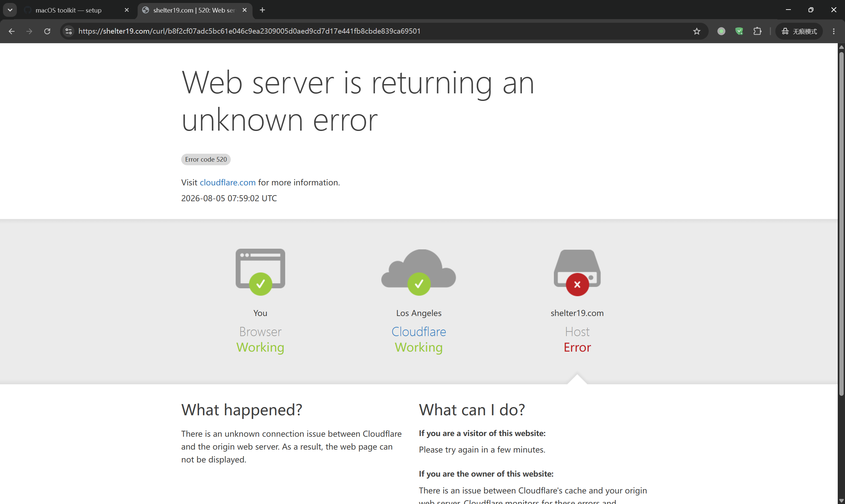The height and width of the screenshot is (504, 845).
Task: Open the Extensions puzzle-piece menu
Action: pyautogui.click(x=757, y=31)
